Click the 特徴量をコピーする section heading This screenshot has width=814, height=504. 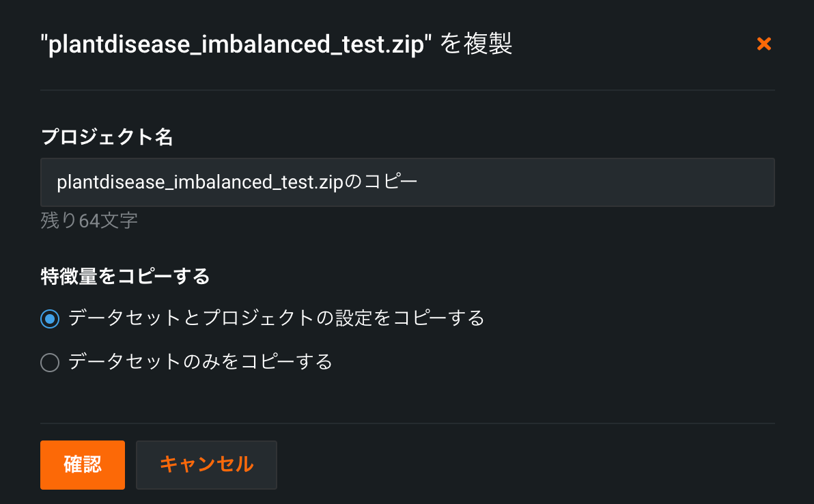tap(124, 277)
